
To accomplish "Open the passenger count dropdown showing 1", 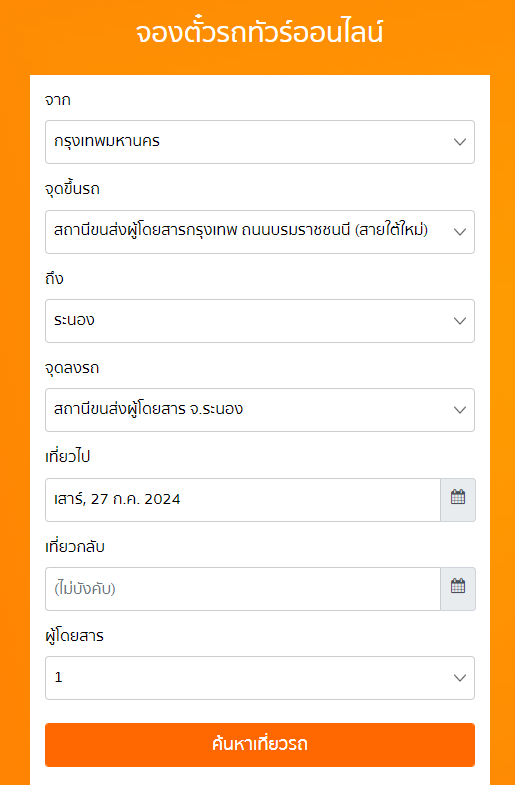I will click(x=260, y=678).
